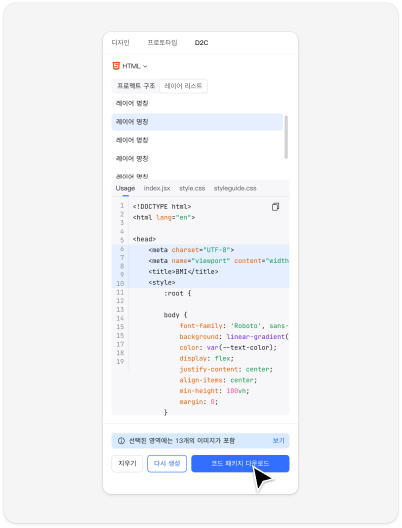Select the 프로젝트 구조 toggle option
402x528 pixels.
click(136, 86)
